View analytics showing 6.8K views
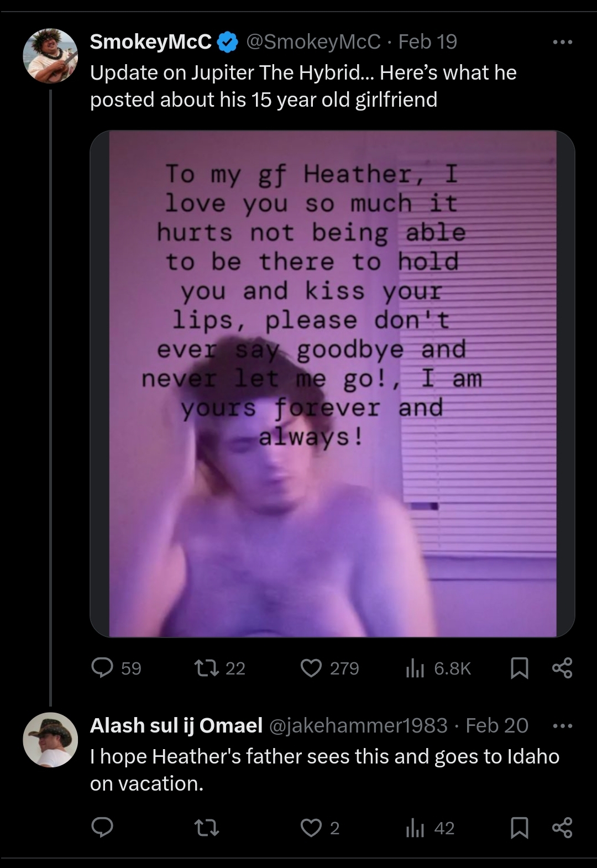 point(438,668)
